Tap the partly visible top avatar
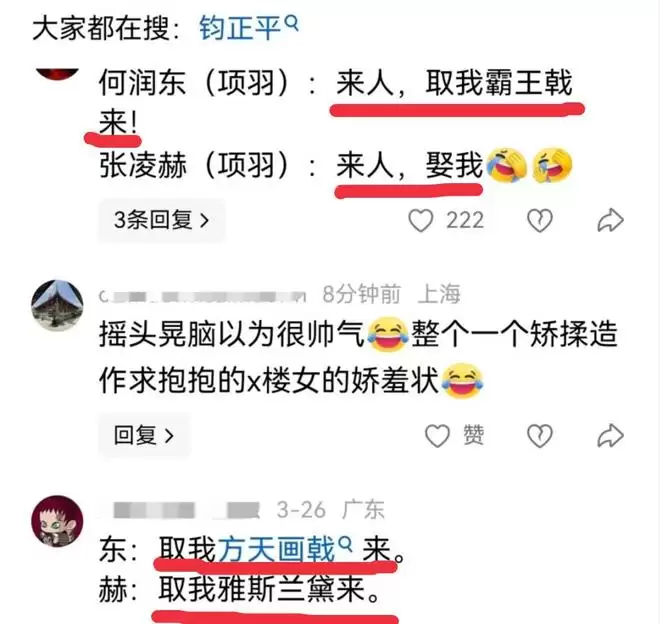The image size is (660, 624). (x=57, y=74)
